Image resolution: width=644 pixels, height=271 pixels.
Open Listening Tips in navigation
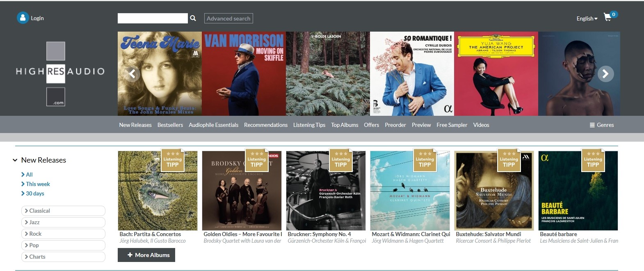click(309, 125)
